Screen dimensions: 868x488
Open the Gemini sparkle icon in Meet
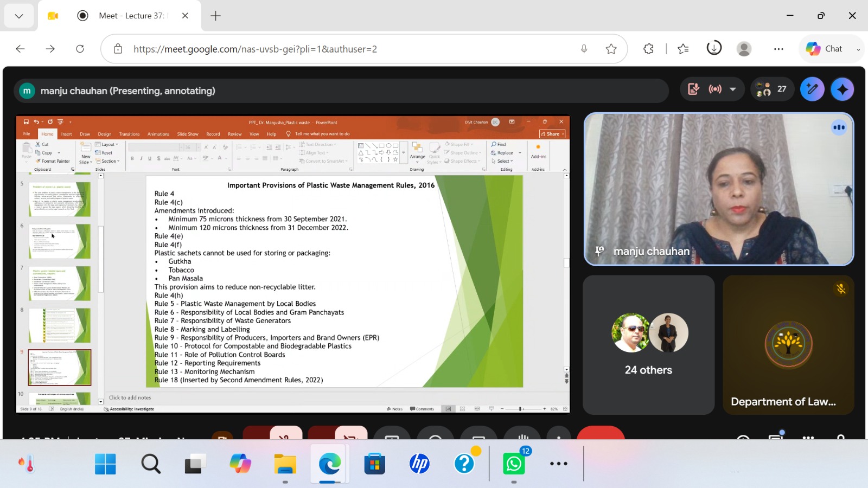(x=842, y=89)
